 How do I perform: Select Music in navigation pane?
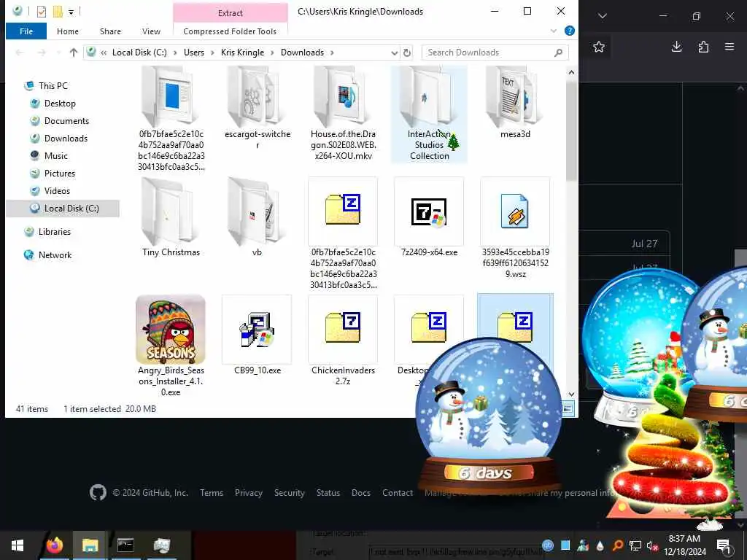pyautogui.click(x=55, y=156)
